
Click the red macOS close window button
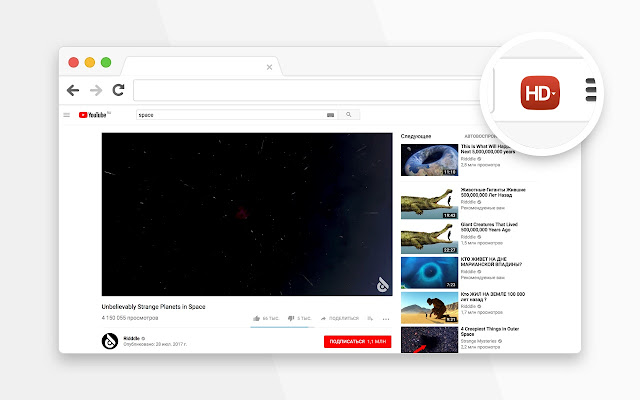pos(73,62)
